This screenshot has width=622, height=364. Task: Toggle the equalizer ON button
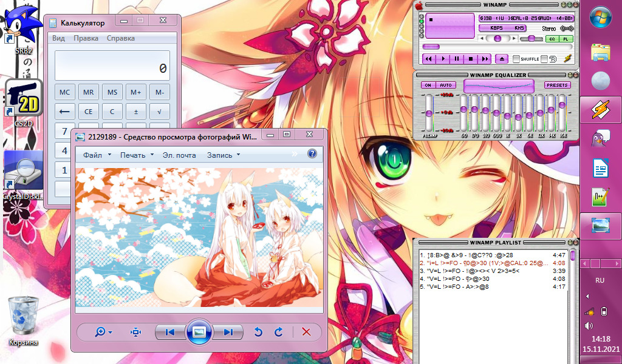pos(428,85)
